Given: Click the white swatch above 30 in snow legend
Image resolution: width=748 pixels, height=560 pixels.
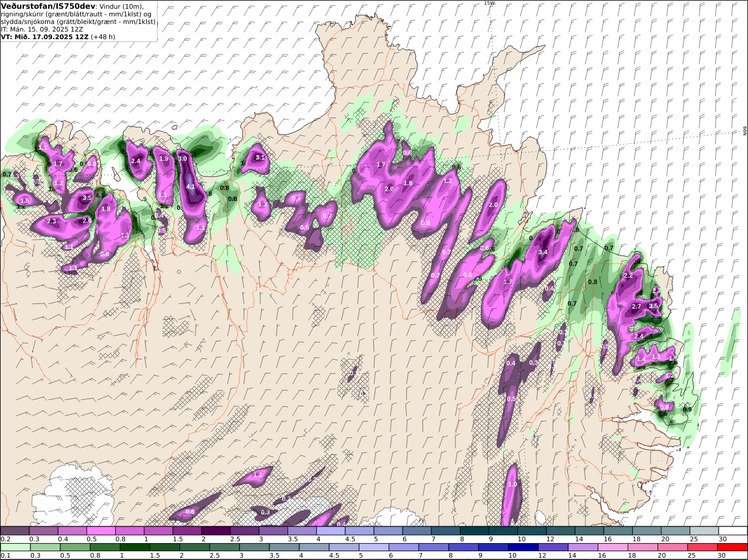Looking at the screenshot, I should (x=733, y=531).
